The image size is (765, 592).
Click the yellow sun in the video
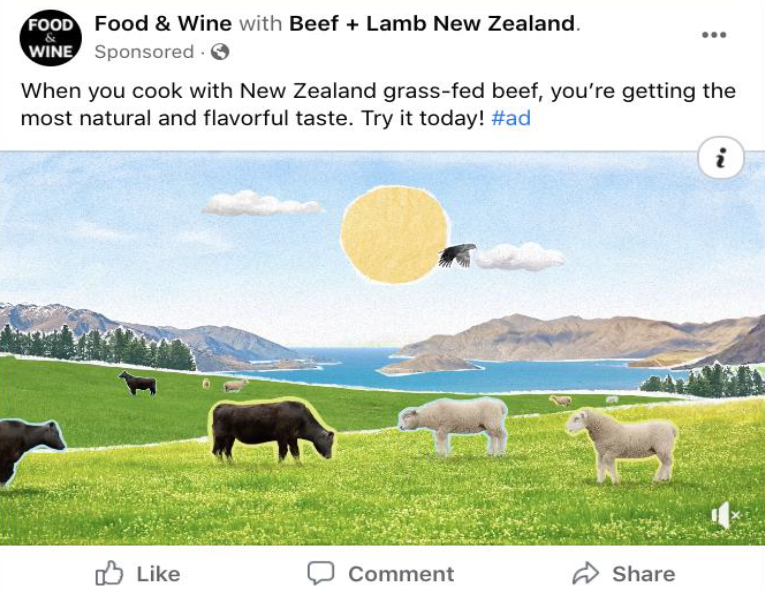pyautogui.click(x=395, y=235)
